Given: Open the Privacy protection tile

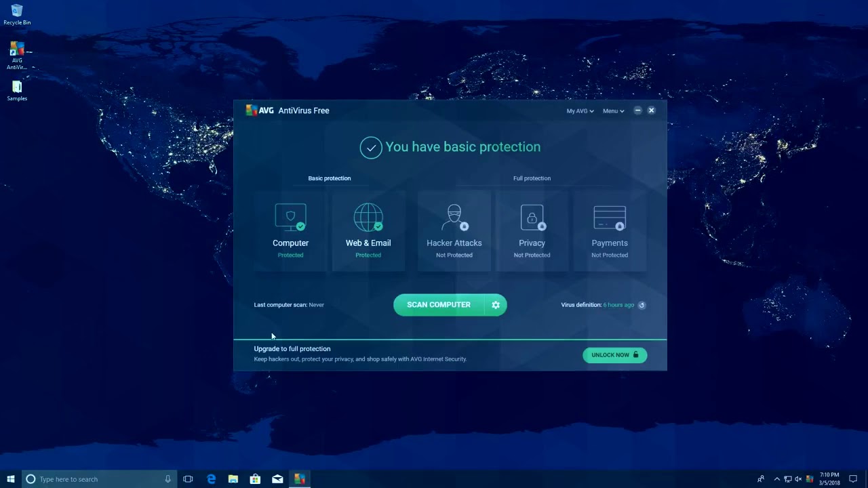Looking at the screenshot, I should click(532, 231).
